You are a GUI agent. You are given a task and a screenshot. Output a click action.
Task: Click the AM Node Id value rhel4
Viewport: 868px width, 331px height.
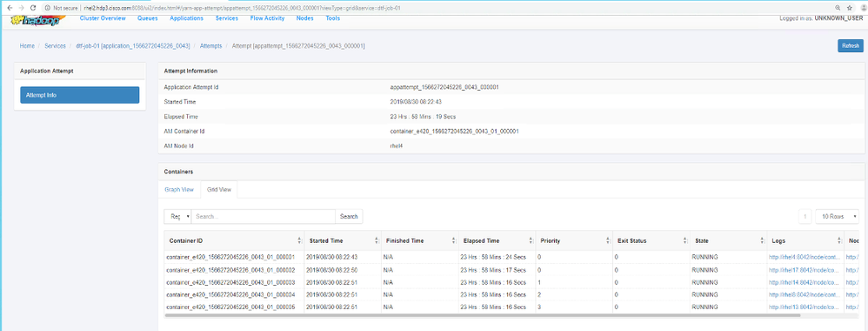[397, 145]
